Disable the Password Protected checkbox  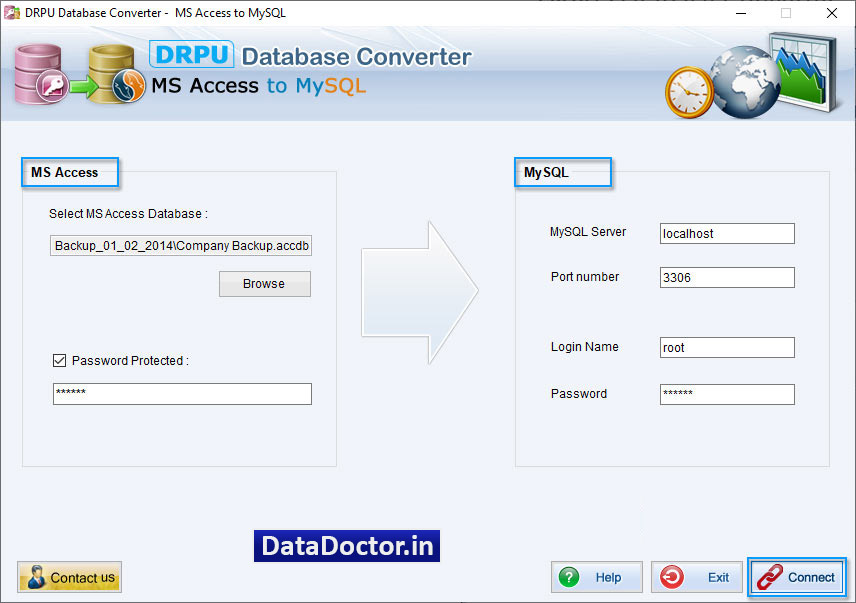click(59, 360)
